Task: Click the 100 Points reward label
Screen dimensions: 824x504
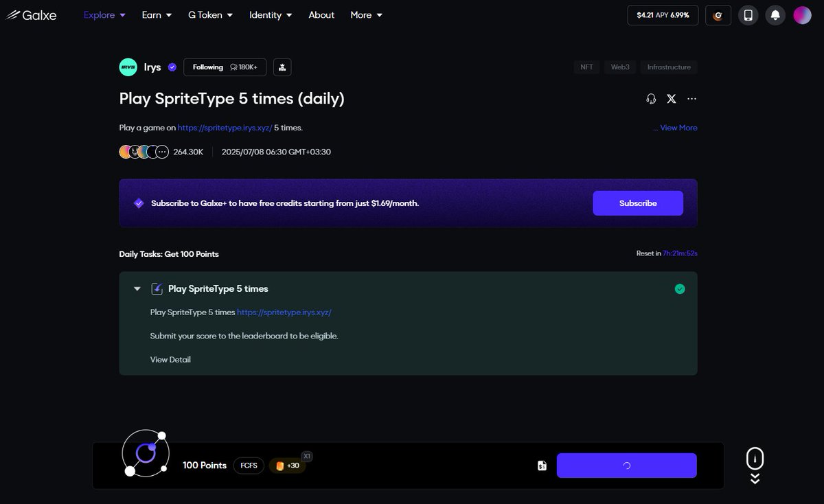Action: (205, 466)
